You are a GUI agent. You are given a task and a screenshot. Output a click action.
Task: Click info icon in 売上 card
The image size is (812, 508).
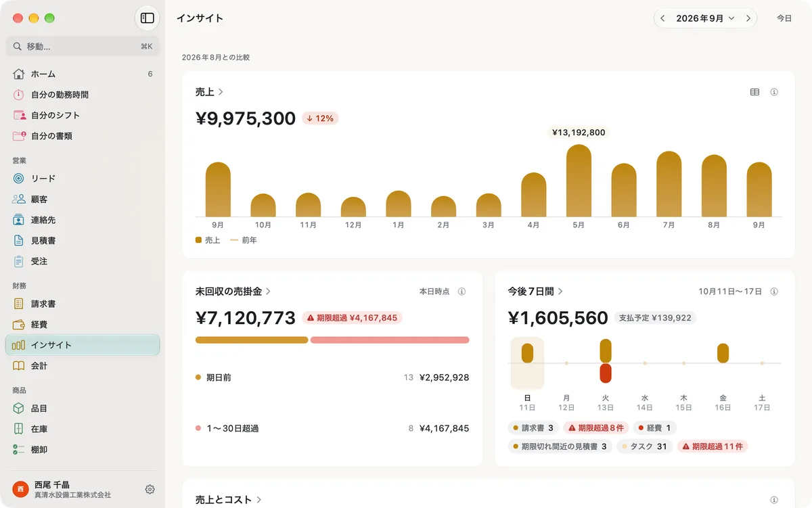tap(774, 92)
